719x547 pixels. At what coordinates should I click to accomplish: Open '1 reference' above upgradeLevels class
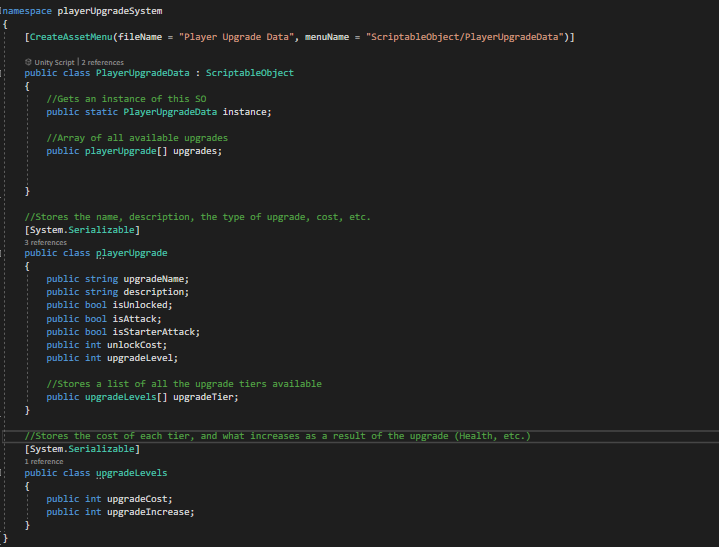click(x=44, y=461)
